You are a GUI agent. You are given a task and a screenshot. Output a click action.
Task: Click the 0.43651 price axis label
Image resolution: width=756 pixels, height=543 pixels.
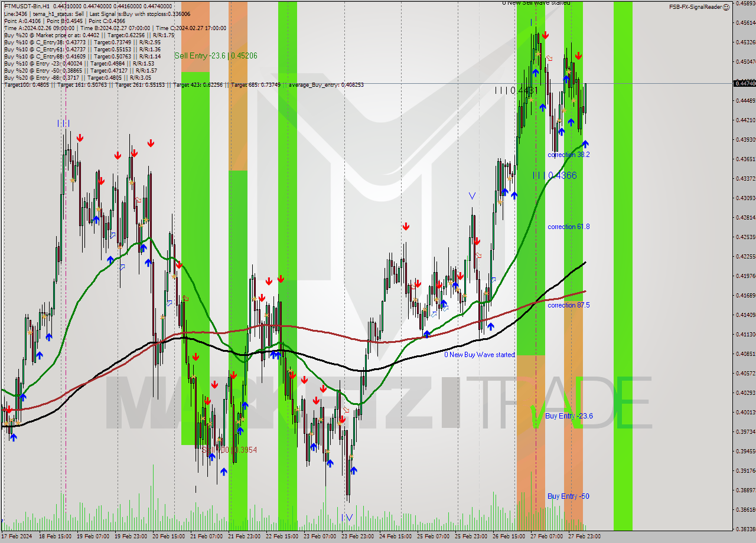(x=745, y=159)
